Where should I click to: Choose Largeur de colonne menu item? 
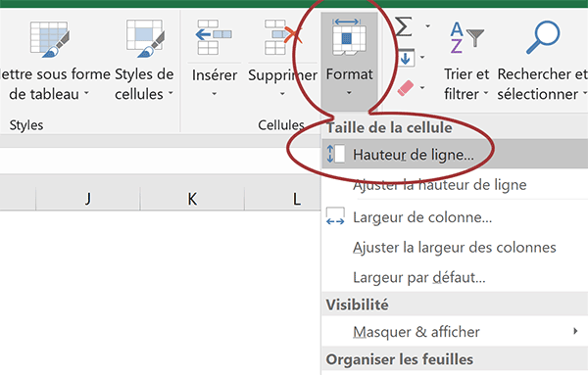click(455, 217)
